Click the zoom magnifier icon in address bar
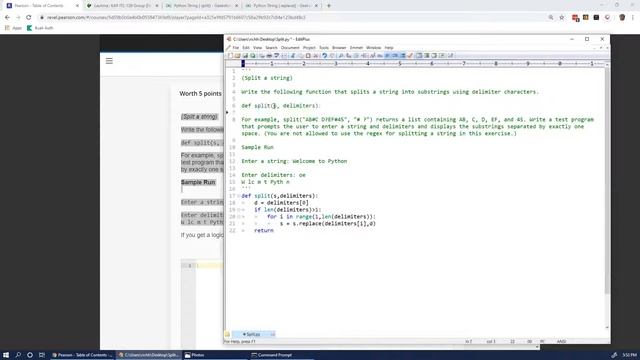Viewport: 640px width, 360px height. pos(551,18)
